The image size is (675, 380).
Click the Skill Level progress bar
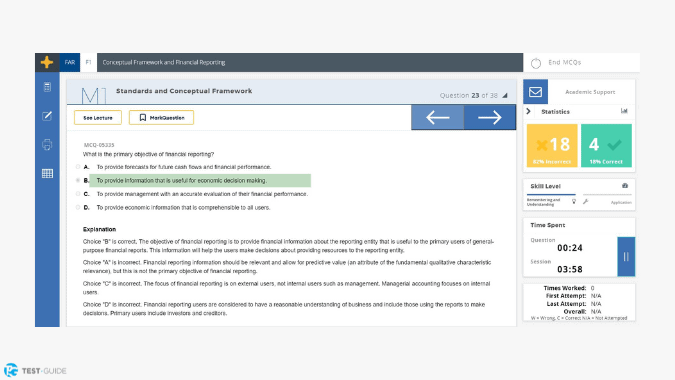[x=579, y=195]
